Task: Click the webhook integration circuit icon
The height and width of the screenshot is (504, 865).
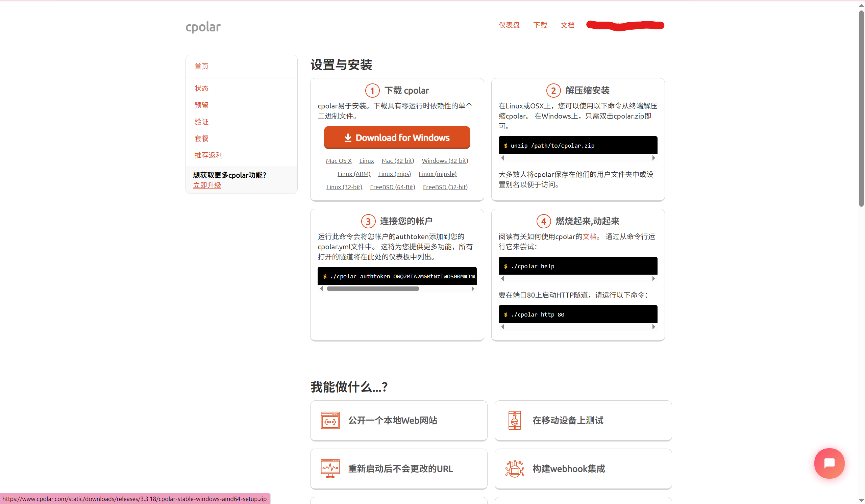Action: pos(515,469)
